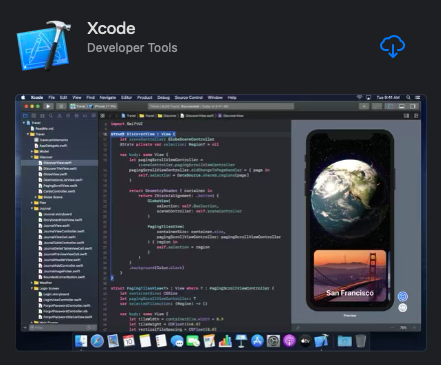Screen dimensions: 441x365
Task: Start live preview with the blue circular button
Action: point(403,296)
